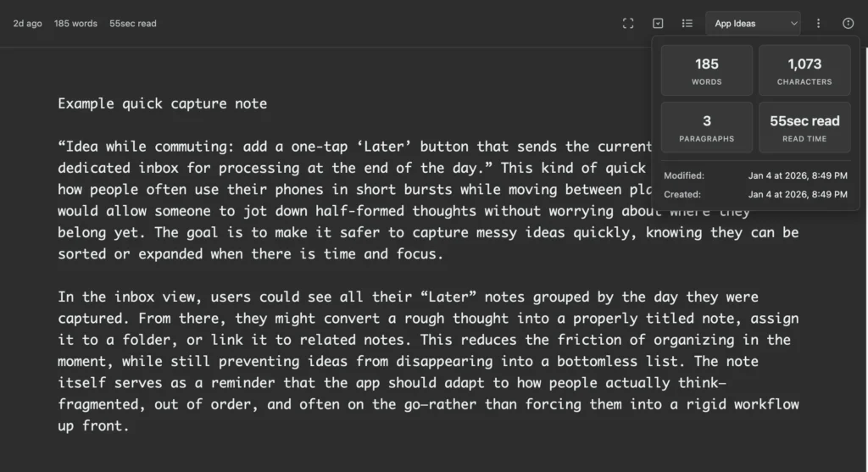Click the Modified date row
Viewport: 868px width, 472px height.
click(x=755, y=175)
